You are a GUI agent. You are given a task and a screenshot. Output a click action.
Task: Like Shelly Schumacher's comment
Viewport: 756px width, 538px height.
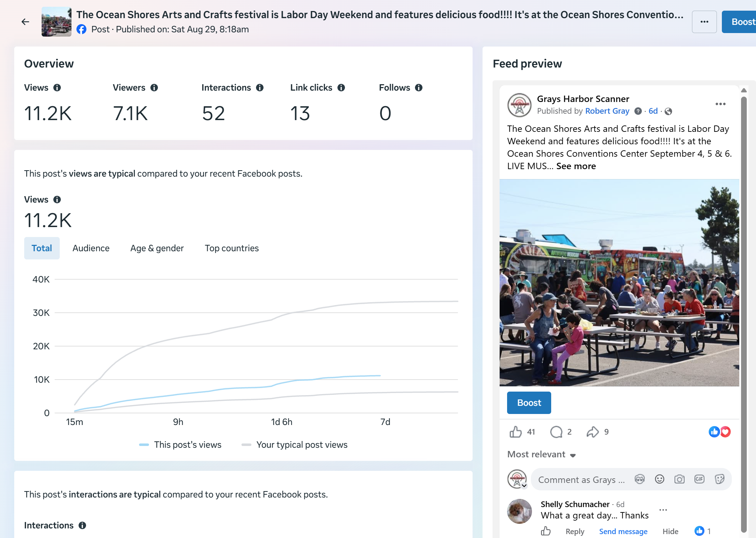tap(546, 531)
